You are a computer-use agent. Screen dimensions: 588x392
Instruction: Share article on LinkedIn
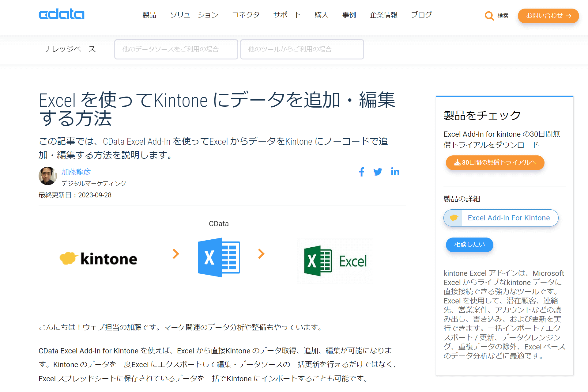[x=395, y=172]
